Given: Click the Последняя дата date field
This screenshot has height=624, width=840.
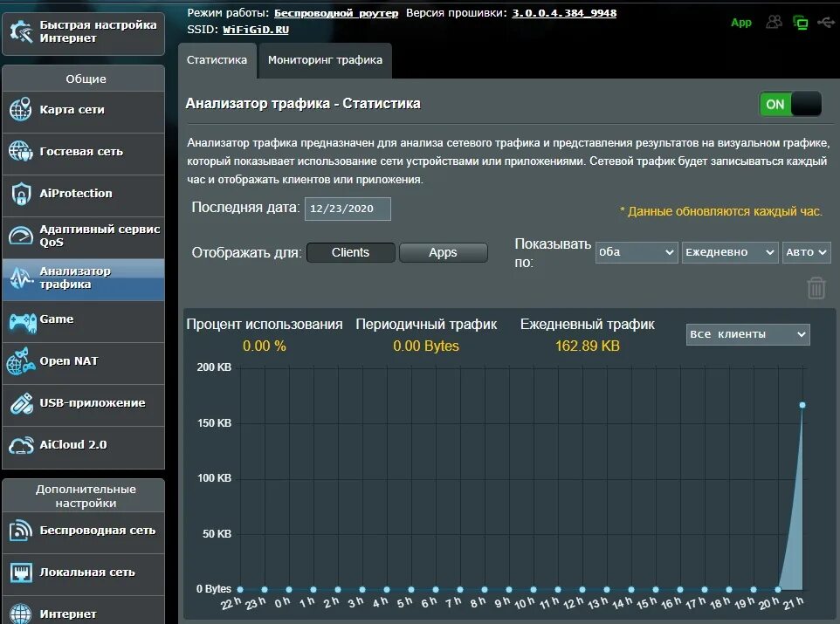Looking at the screenshot, I should tap(348, 209).
